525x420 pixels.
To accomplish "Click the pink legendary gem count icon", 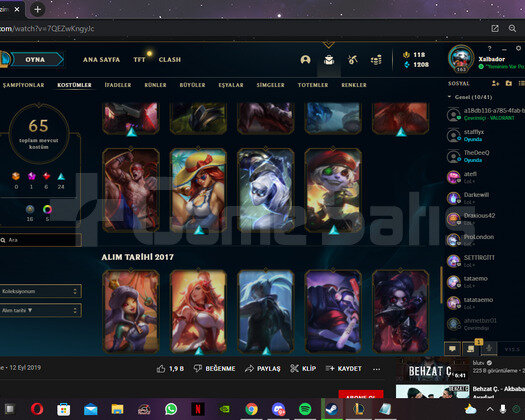I will point(31,176).
